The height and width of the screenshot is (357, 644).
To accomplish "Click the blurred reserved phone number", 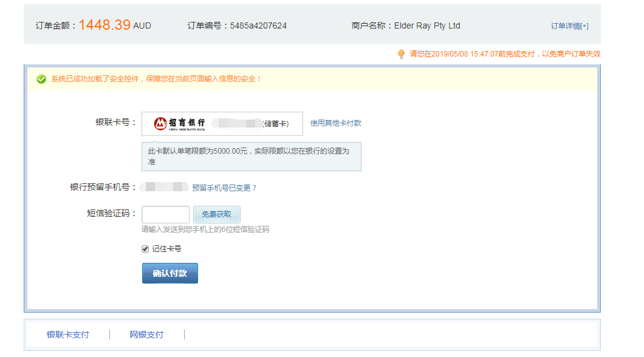I will tap(164, 188).
